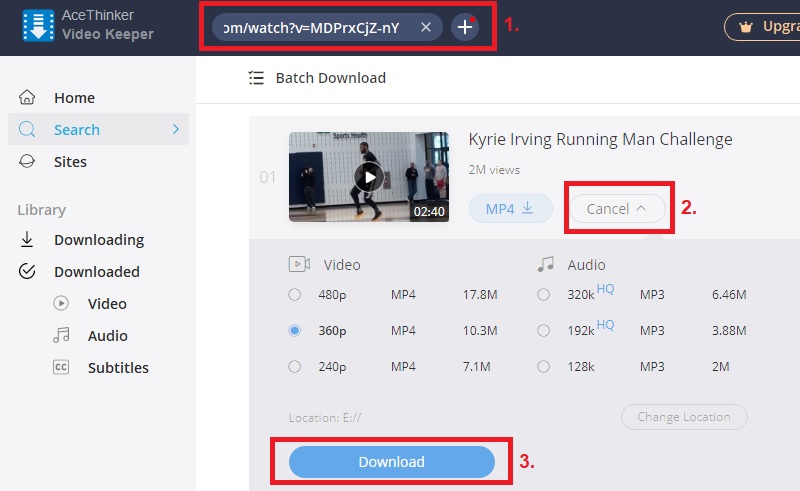800x491 pixels.
Task: Click the Batch Download list icon
Action: (256, 78)
